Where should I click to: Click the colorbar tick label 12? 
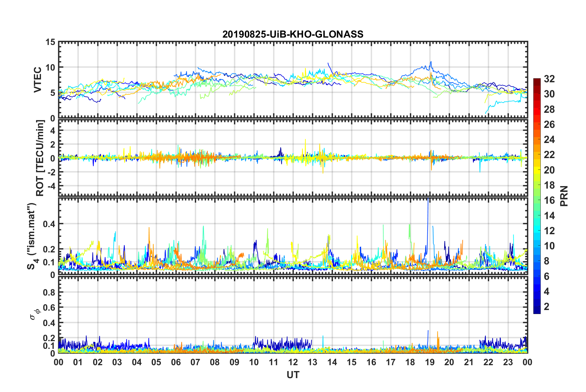click(549, 231)
